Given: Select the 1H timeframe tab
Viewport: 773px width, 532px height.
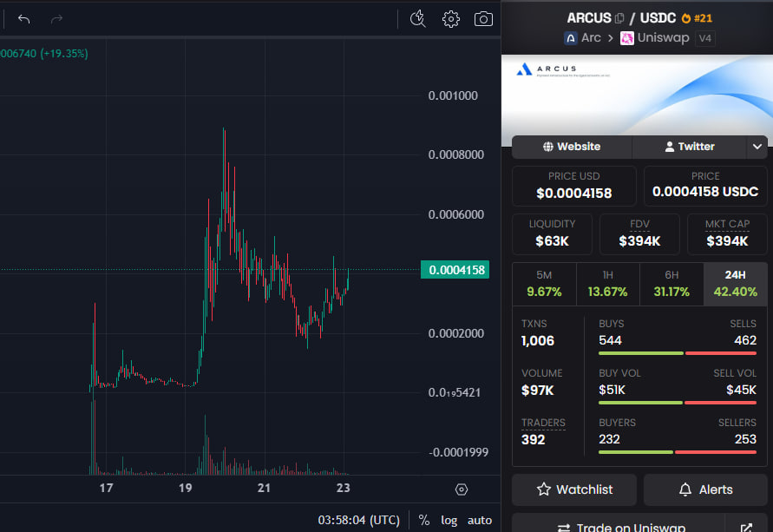Looking at the screenshot, I should tap(608, 284).
